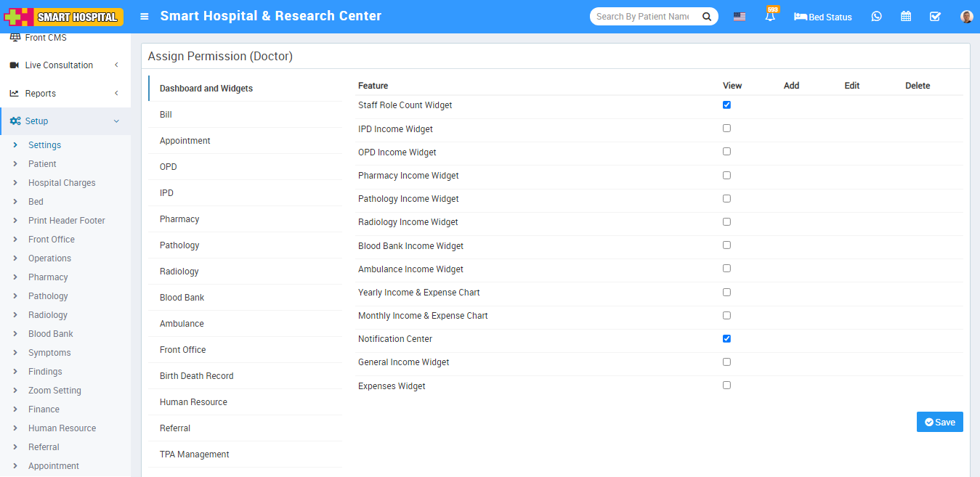Uncheck Staff Role Count Widget view checkbox
This screenshot has width=980, height=477.
(x=726, y=105)
